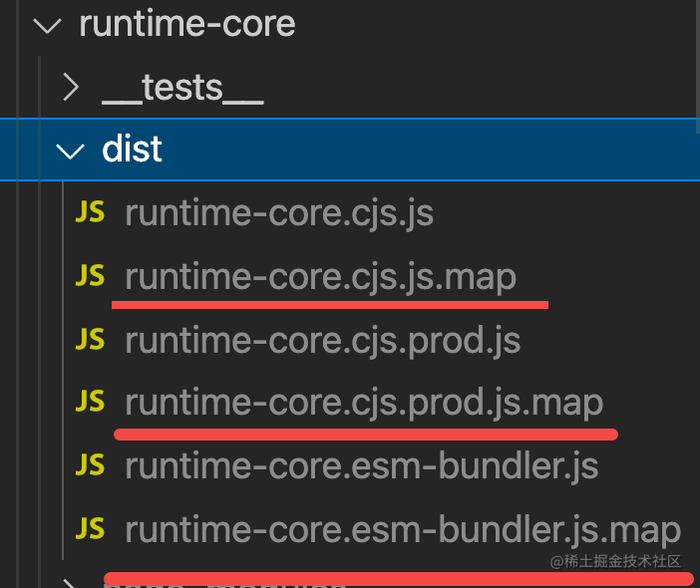Open runtime-core.esm-bundler.js file
Image resolution: width=700 pixels, height=588 pixels.
[361, 465]
